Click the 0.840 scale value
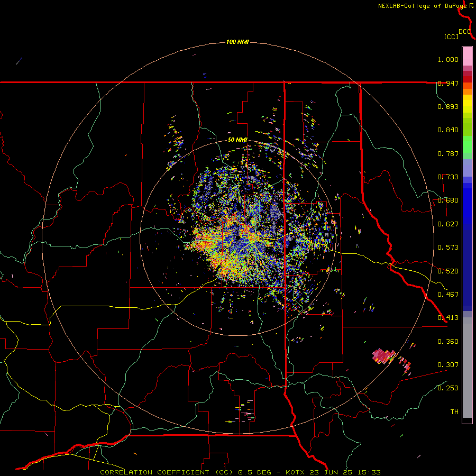Screen dimensions: 476x476 click(x=448, y=130)
